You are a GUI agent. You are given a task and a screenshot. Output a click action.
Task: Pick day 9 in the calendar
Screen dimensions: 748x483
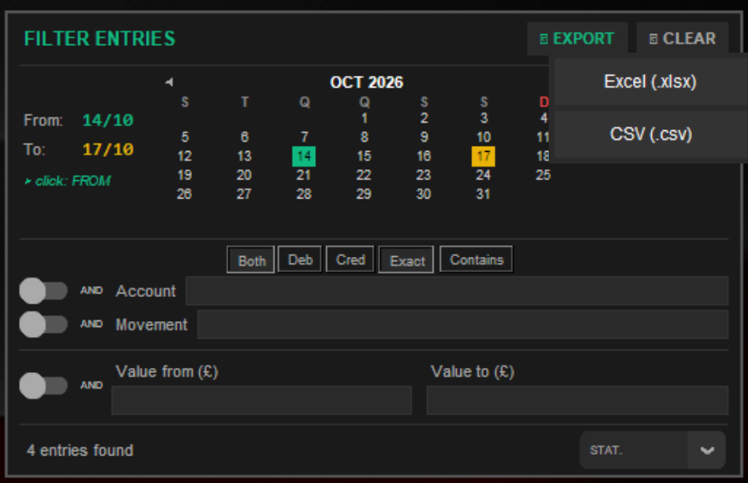tap(424, 137)
